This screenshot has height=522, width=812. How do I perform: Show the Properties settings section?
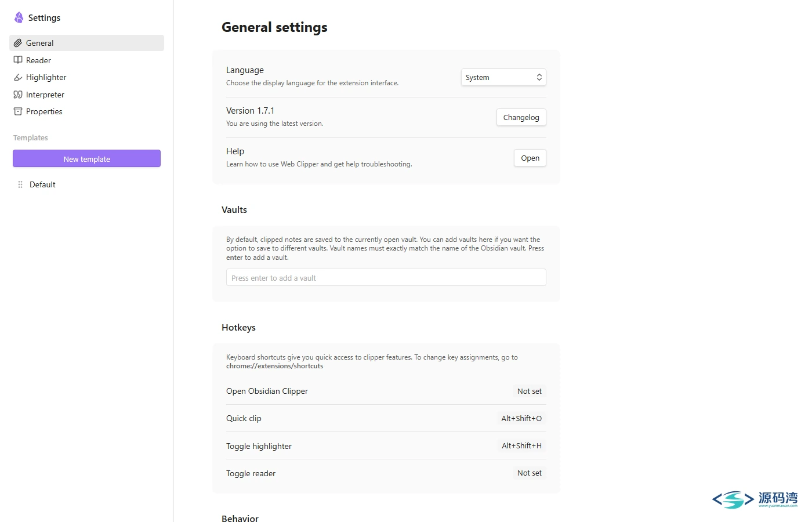(x=86, y=111)
